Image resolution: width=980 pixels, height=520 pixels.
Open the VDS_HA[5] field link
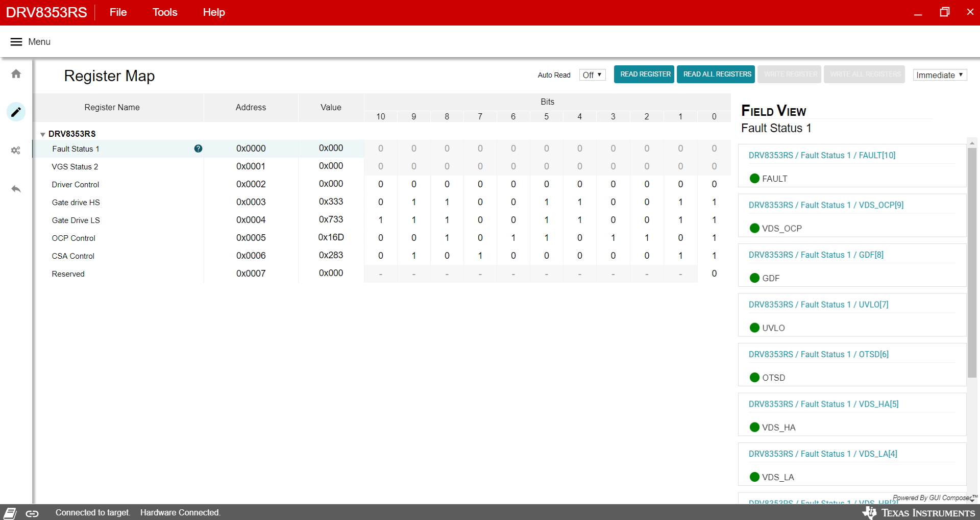(824, 404)
